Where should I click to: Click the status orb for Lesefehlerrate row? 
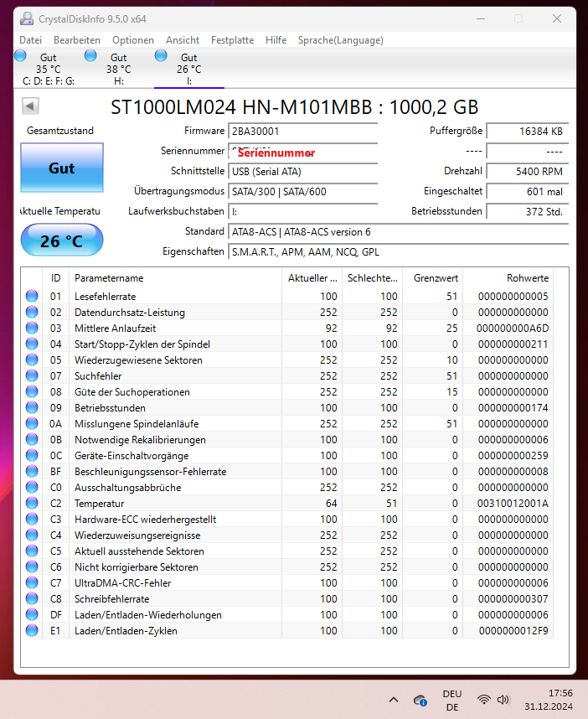[x=32, y=296]
